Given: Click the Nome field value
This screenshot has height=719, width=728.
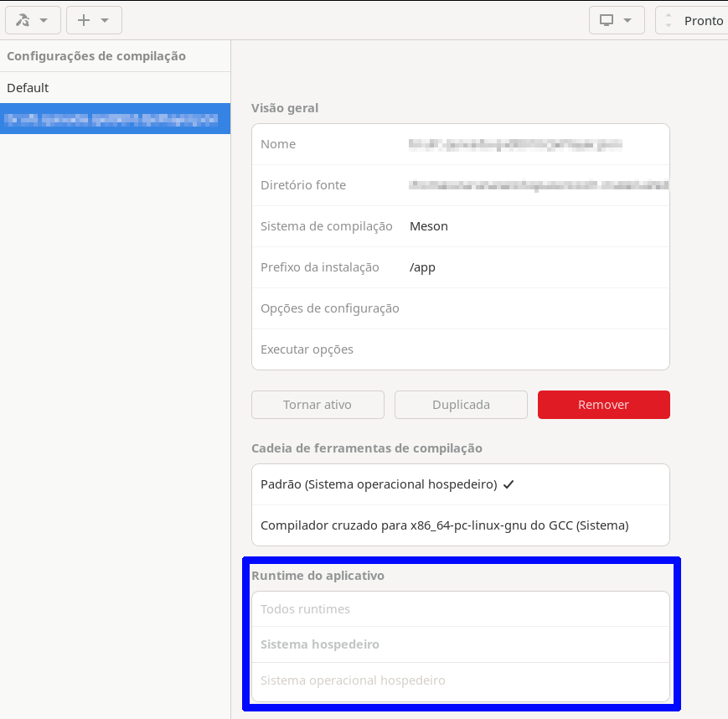Looking at the screenshot, I should pyautogui.click(x=515, y=144).
